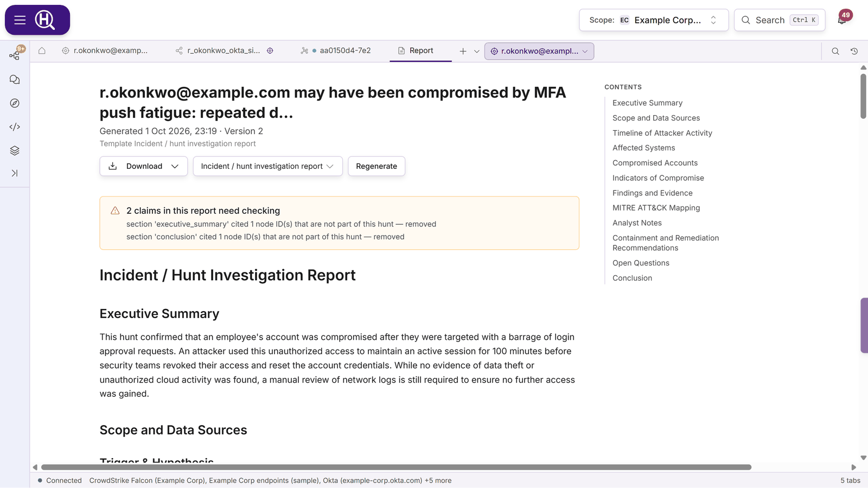Jump to Containment and Remediation Recommendations
868x488 pixels.
(666, 243)
